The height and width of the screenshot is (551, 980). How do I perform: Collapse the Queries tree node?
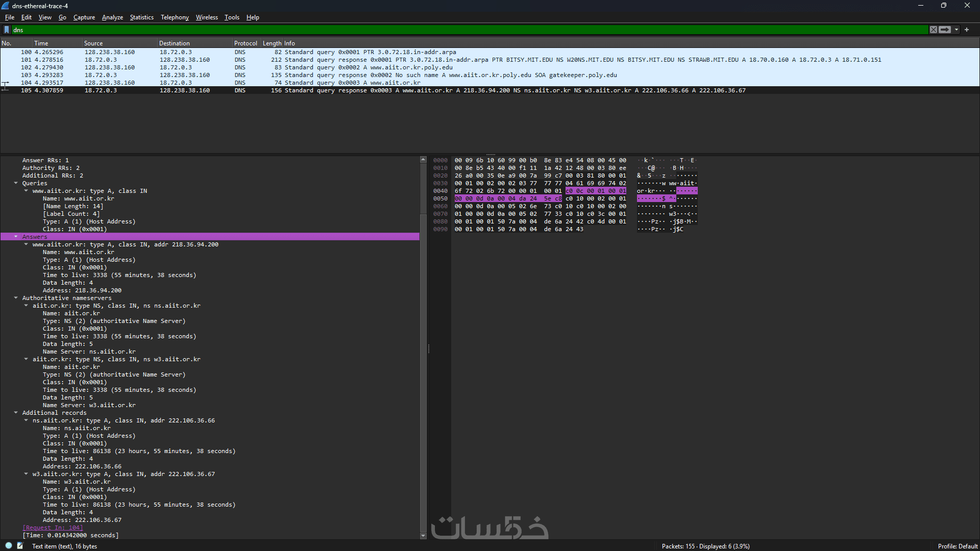16,183
